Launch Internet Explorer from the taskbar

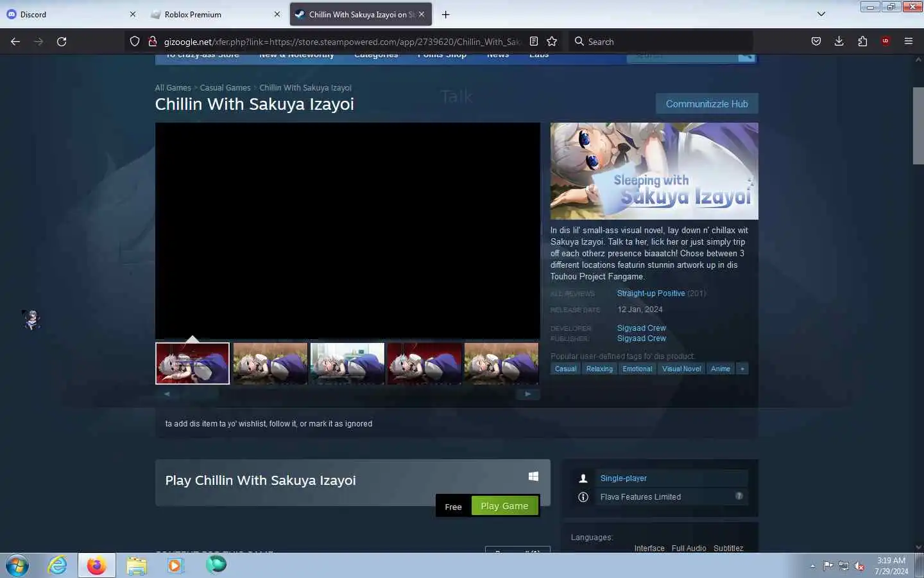tap(58, 565)
